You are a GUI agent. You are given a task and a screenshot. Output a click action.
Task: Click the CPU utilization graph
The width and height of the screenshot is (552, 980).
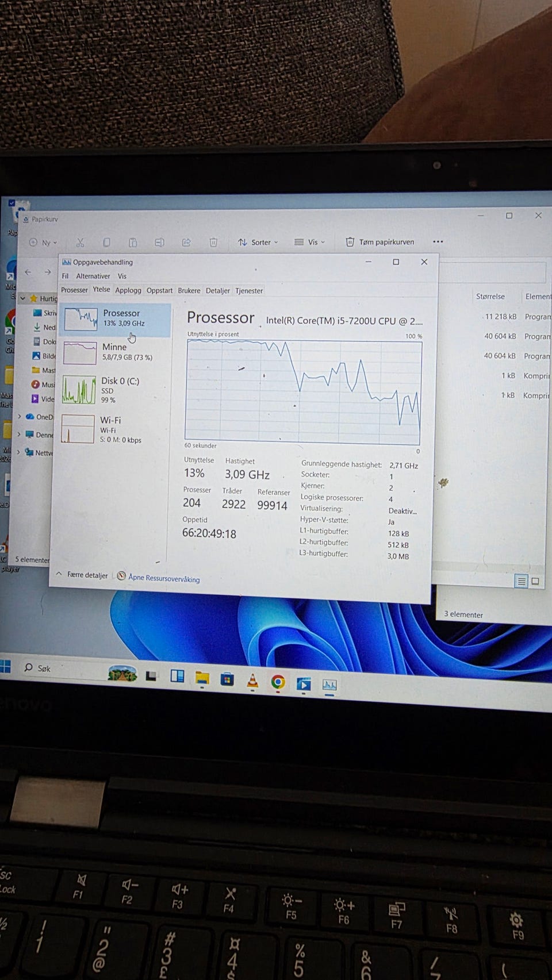[x=302, y=391]
